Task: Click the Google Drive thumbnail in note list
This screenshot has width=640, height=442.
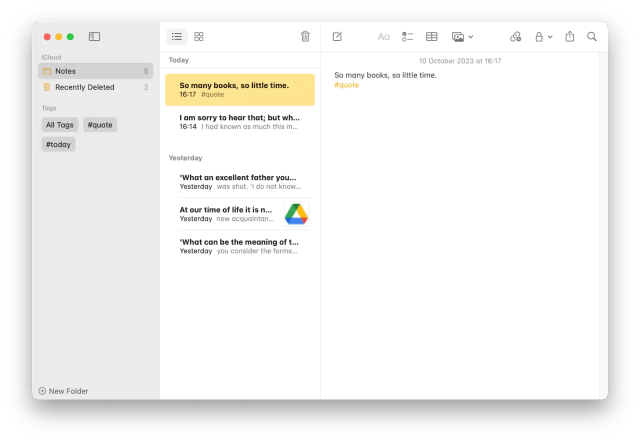Action: tap(296, 214)
